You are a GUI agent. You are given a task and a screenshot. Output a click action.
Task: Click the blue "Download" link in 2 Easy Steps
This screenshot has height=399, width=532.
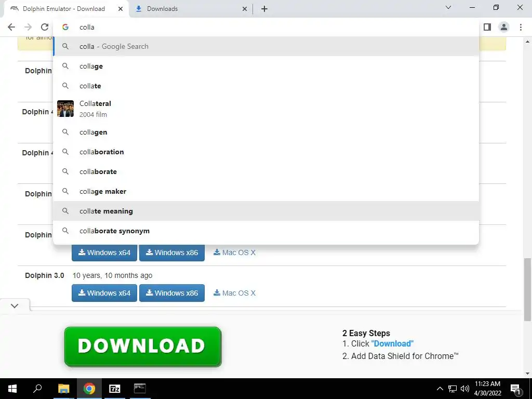(x=392, y=343)
